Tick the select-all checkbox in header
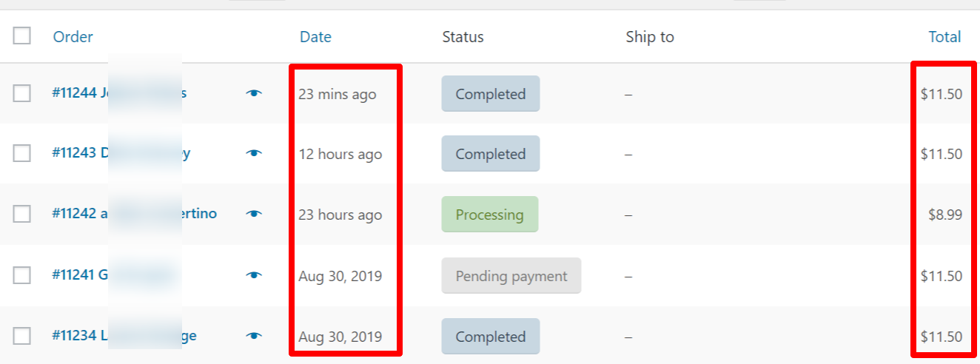This screenshot has width=980, height=364. tap(22, 36)
